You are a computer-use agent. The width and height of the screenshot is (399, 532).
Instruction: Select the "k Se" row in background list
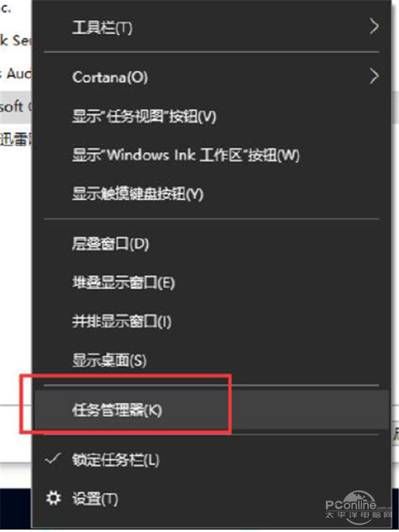15,40
